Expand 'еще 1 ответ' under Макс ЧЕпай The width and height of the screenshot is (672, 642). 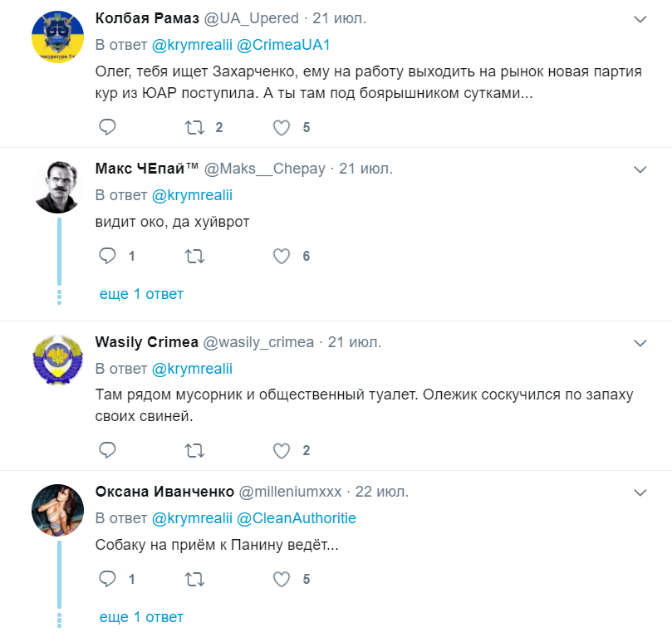[x=141, y=294]
